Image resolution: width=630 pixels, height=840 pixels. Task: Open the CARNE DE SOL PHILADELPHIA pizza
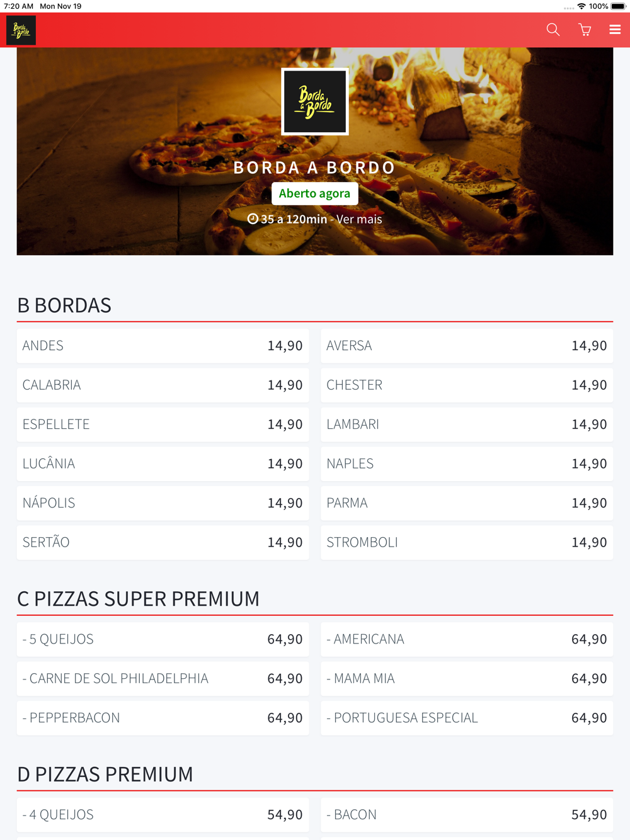pos(163,679)
